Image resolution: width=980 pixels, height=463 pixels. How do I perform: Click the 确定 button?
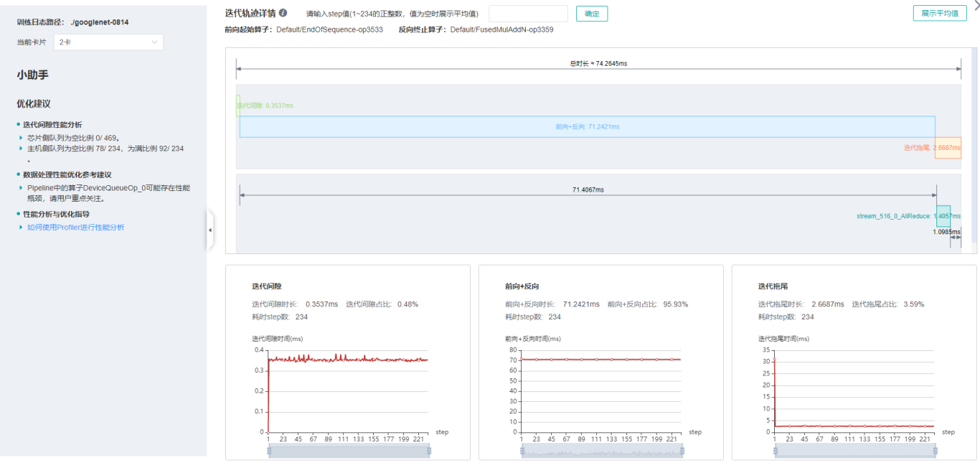(x=592, y=14)
